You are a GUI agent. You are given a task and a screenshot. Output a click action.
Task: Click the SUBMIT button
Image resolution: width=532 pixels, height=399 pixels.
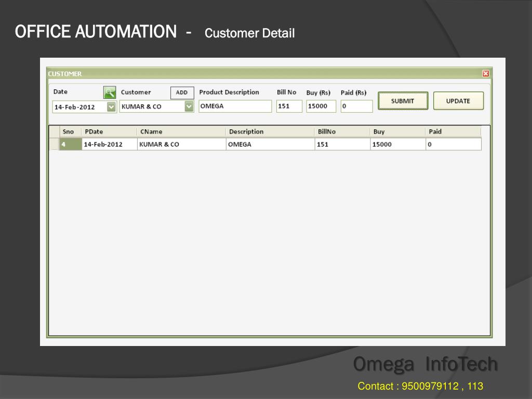click(x=403, y=101)
